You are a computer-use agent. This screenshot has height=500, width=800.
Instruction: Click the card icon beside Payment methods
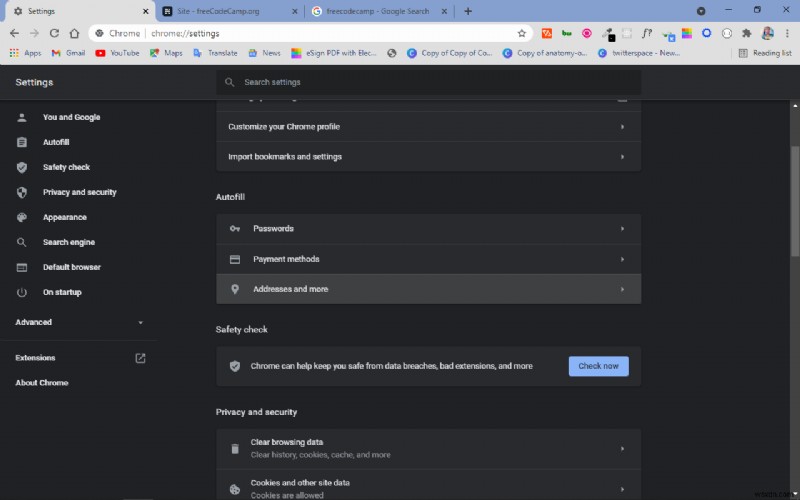(235, 259)
